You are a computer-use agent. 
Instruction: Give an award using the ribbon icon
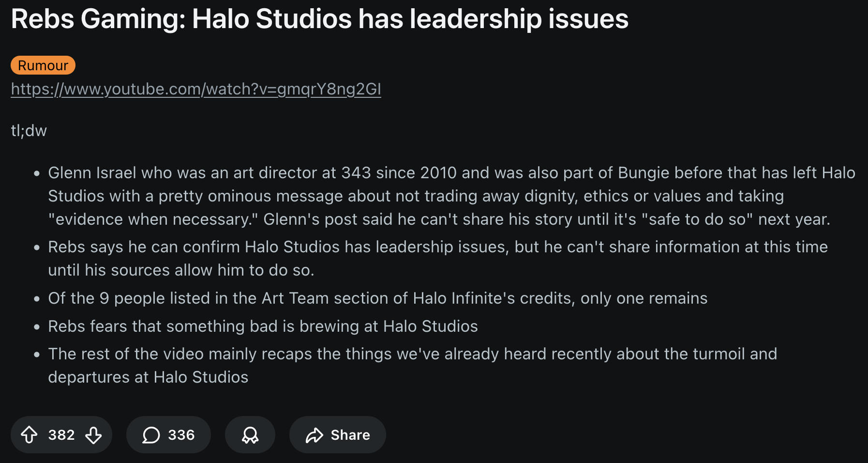tap(250, 435)
